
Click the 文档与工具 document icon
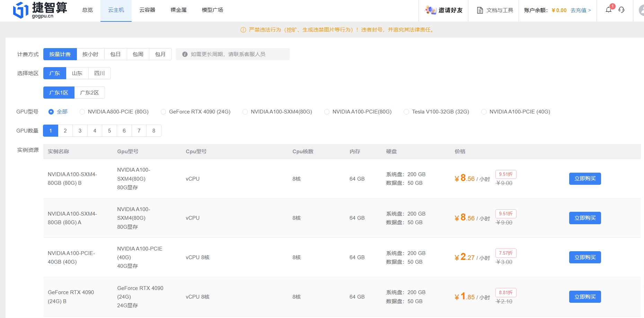click(480, 10)
